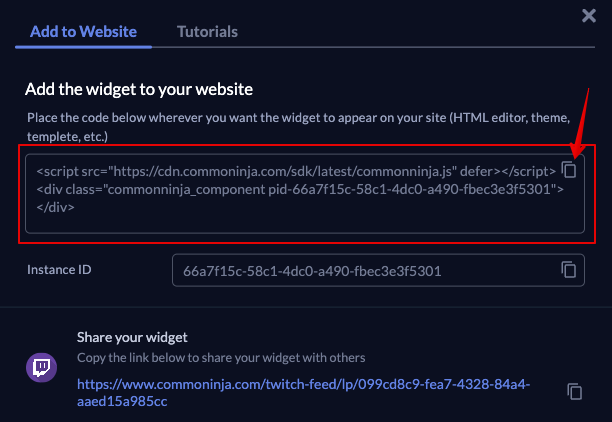The image size is (612, 422).
Task: Click the closing </div> code line
Action: coord(55,207)
